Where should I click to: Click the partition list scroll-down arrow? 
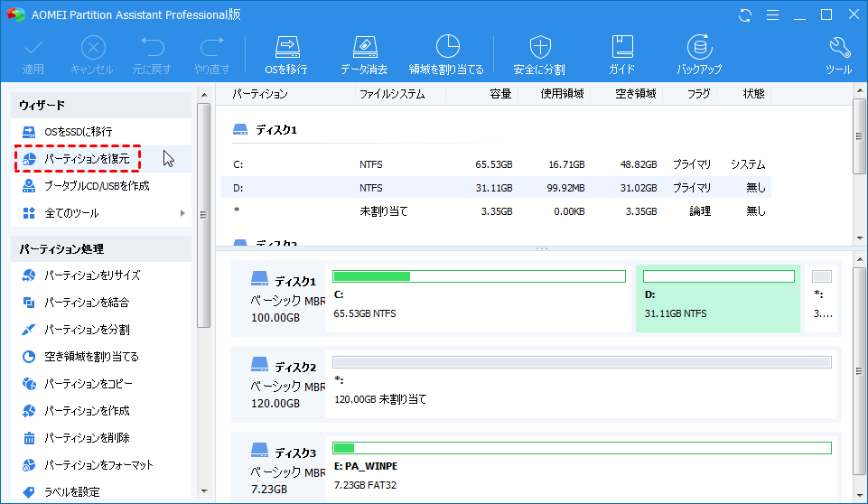860,238
